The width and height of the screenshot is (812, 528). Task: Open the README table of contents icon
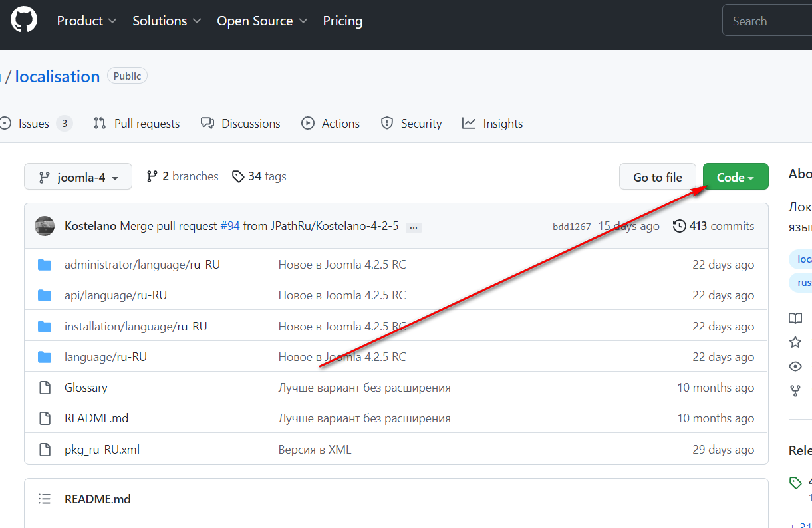[x=45, y=499]
